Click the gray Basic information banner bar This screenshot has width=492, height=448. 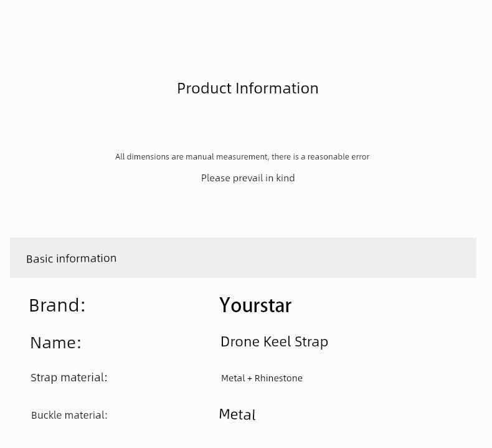pyautogui.click(x=243, y=258)
